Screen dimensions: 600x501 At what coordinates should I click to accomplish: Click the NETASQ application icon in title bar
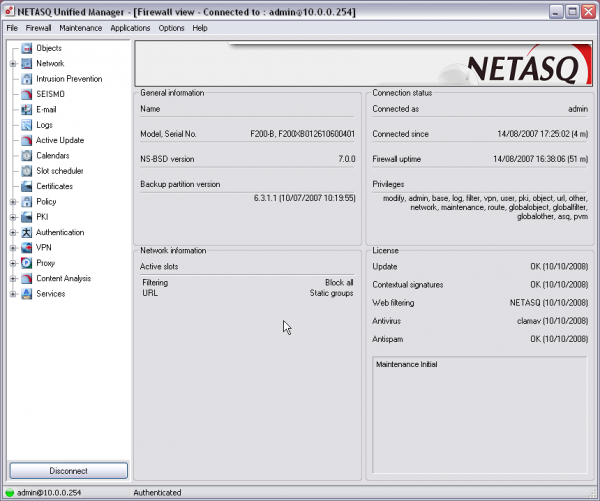coord(9,11)
